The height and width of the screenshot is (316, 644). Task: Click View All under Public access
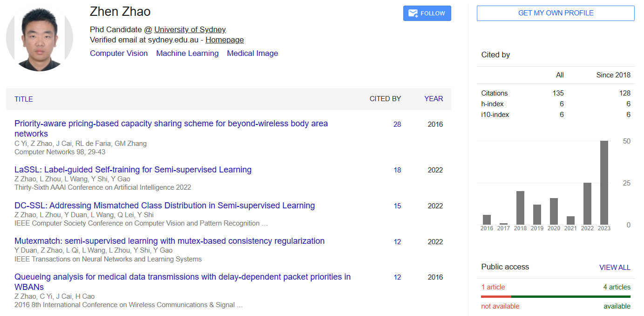[x=615, y=268]
